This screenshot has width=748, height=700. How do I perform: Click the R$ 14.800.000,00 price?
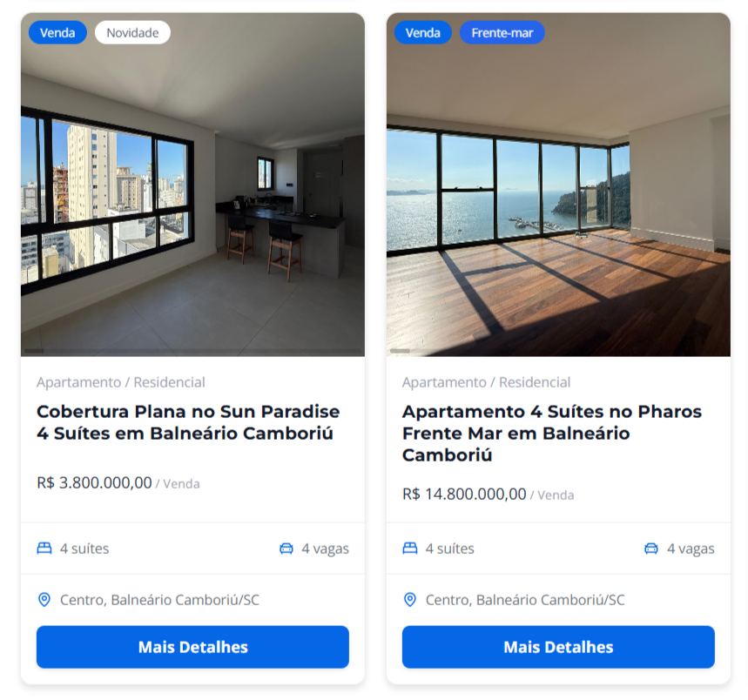[464, 494]
